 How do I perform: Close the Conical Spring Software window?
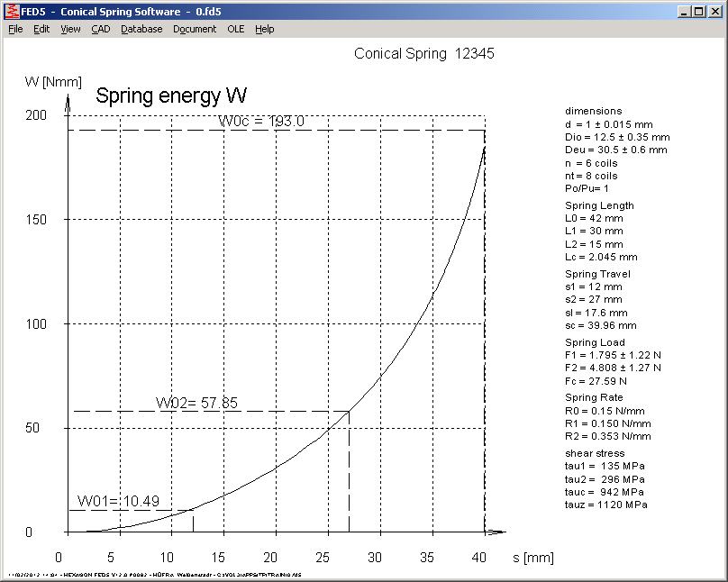click(715, 11)
